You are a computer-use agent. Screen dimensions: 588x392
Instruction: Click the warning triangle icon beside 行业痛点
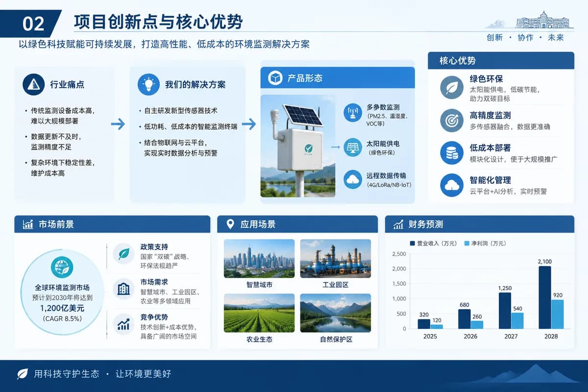click(x=34, y=84)
